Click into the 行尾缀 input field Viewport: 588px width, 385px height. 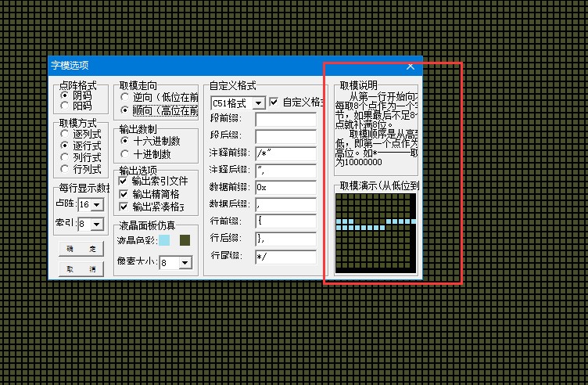click(x=285, y=257)
